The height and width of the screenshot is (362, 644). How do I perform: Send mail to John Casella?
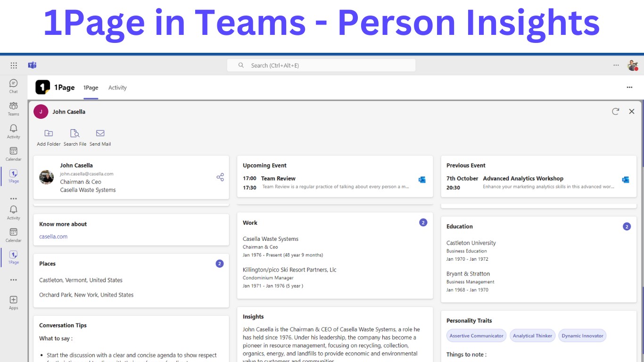pos(100,138)
